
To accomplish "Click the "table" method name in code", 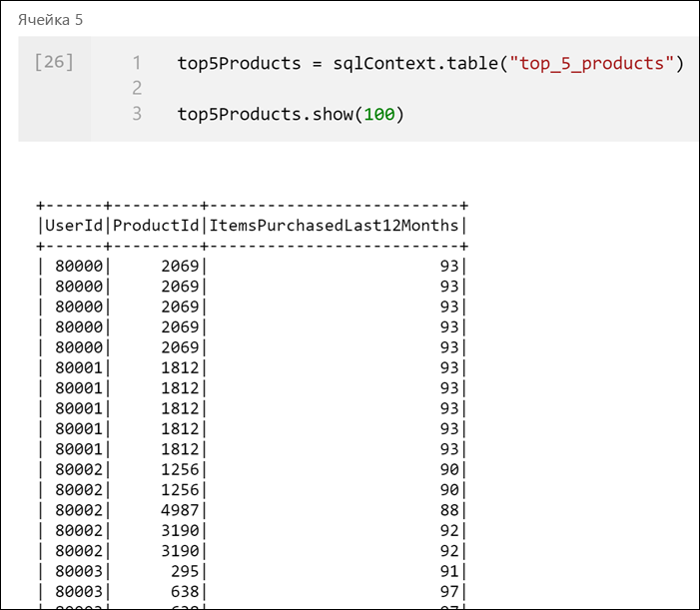I will [x=472, y=63].
